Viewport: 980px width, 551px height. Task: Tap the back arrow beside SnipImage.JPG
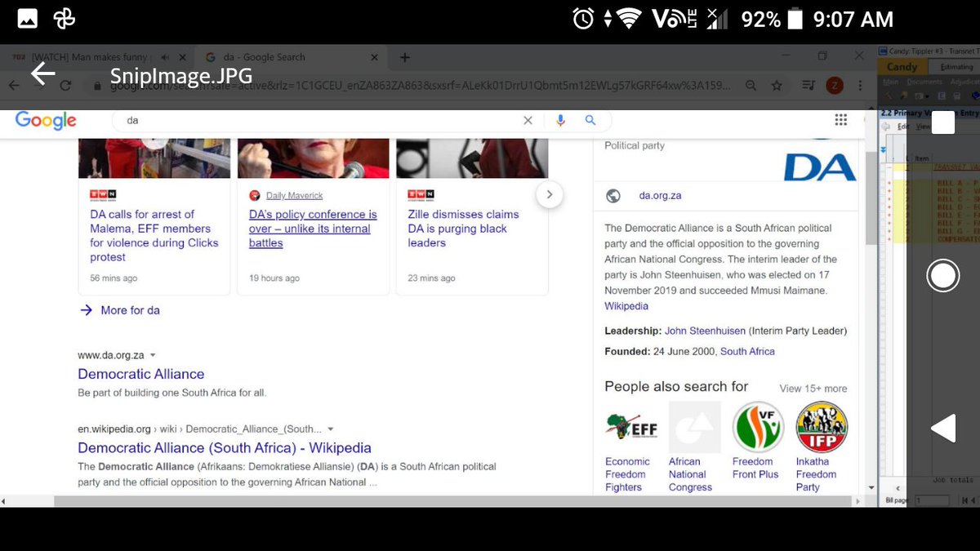42,74
